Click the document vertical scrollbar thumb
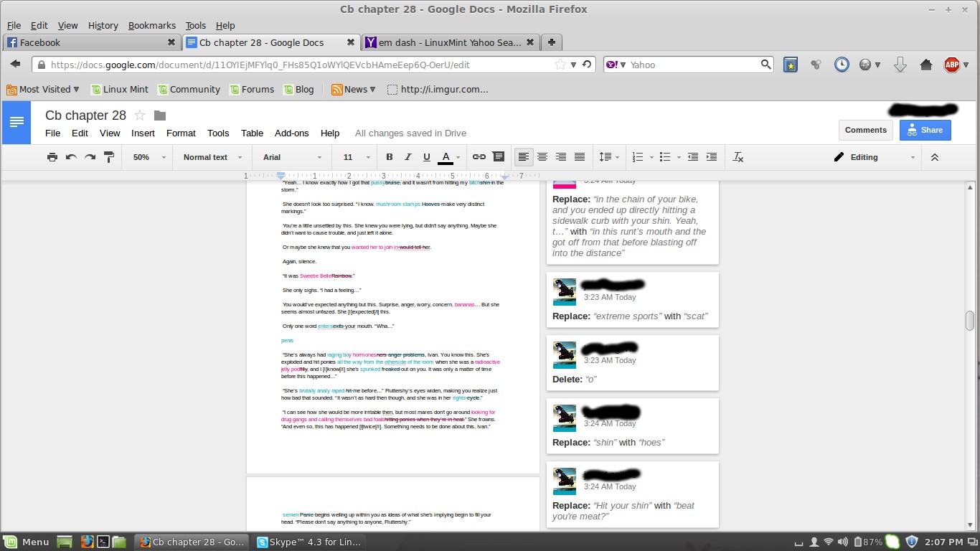Viewport: 980px width, 551px height. point(970,320)
